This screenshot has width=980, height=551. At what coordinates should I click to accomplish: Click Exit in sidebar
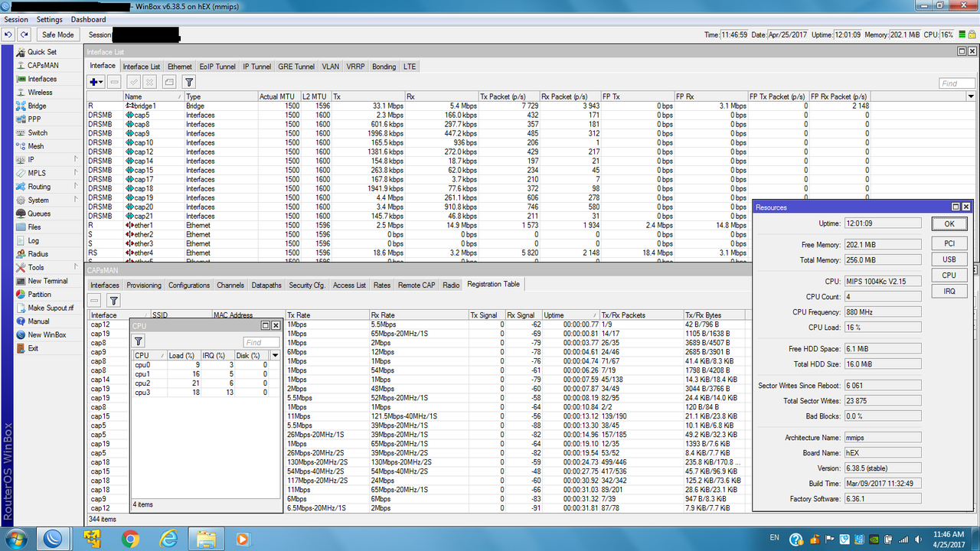[x=33, y=348]
